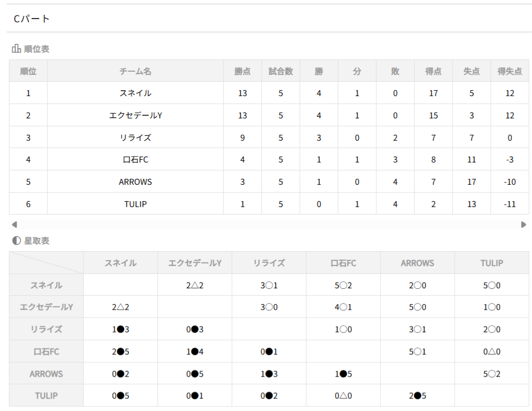The height and width of the screenshot is (411, 532).
Task: Select the Cパート section heading
Action: click(x=32, y=19)
